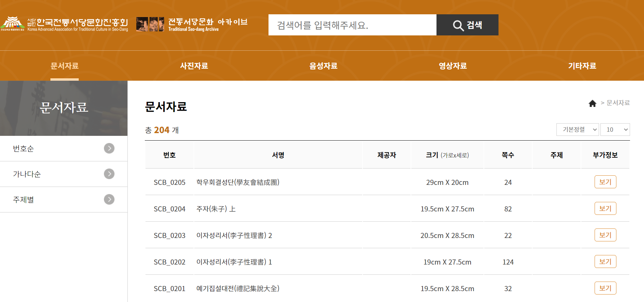Expand the 10 items-per-page dropdown
Image resolution: width=644 pixels, height=302 pixels.
click(615, 130)
